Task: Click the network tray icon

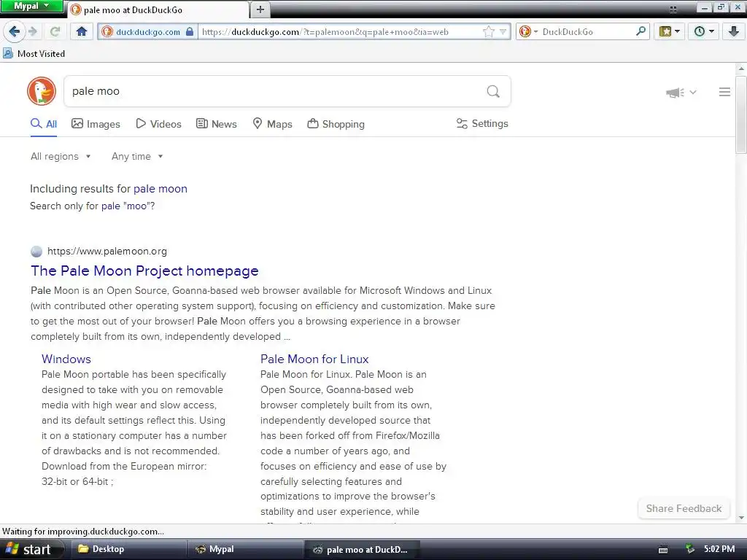Action: [689, 549]
